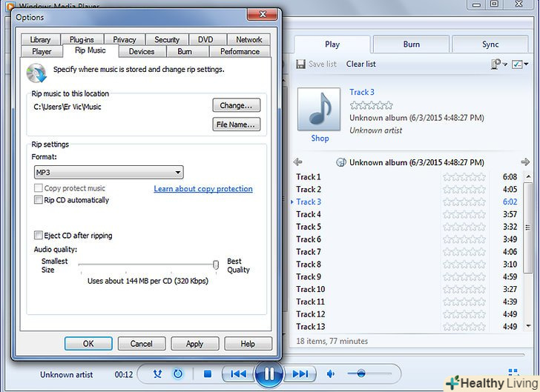Mute the audio with the speaker icon
540x392 pixels.
[331, 373]
